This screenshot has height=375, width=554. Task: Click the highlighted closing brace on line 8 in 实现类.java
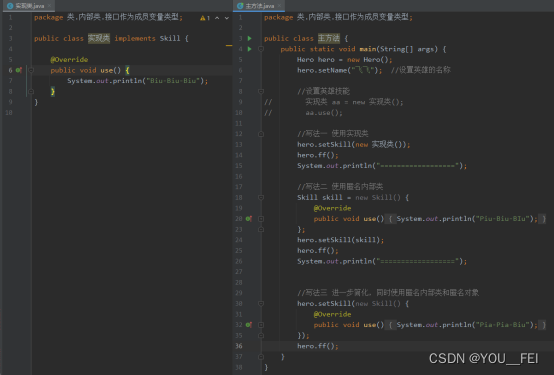[x=53, y=92]
